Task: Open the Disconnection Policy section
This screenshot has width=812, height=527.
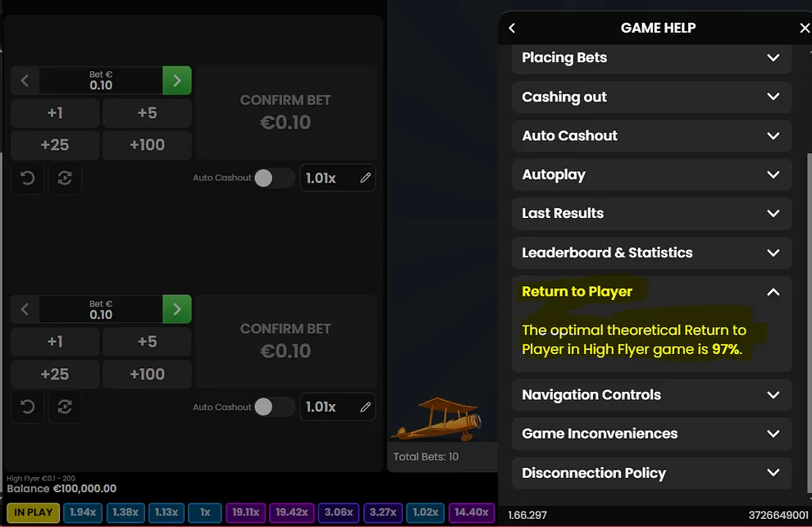Action: click(651, 473)
